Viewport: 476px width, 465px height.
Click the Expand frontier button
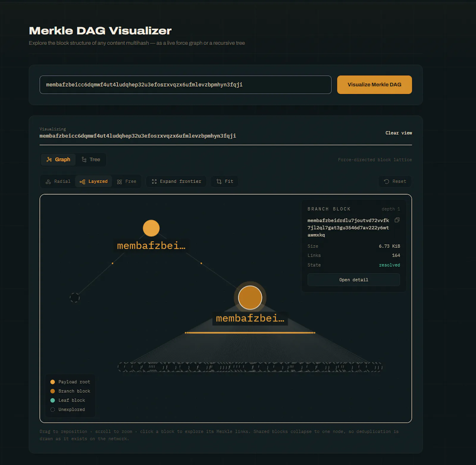pos(176,181)
